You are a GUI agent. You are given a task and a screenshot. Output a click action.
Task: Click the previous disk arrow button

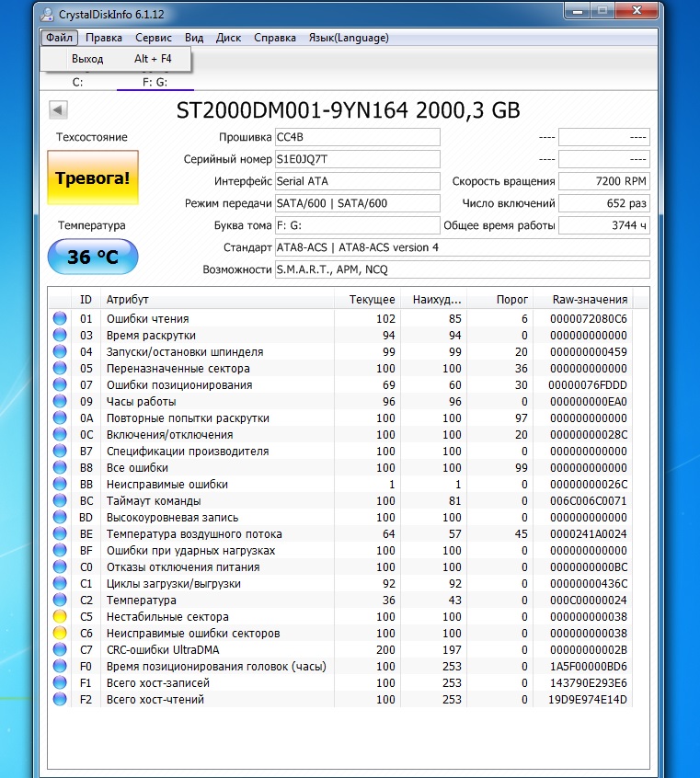[x=58, y=110]
